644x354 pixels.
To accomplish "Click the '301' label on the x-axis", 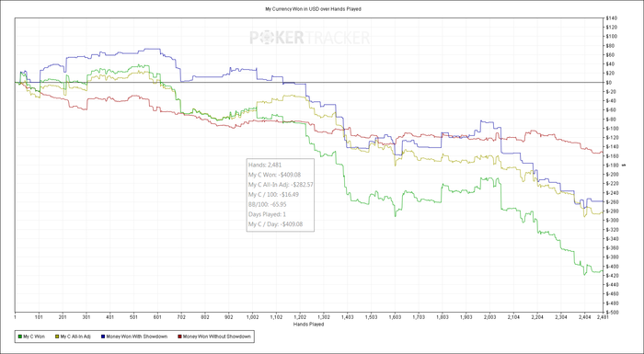I will pyautogui.click(x=86, y=317).
